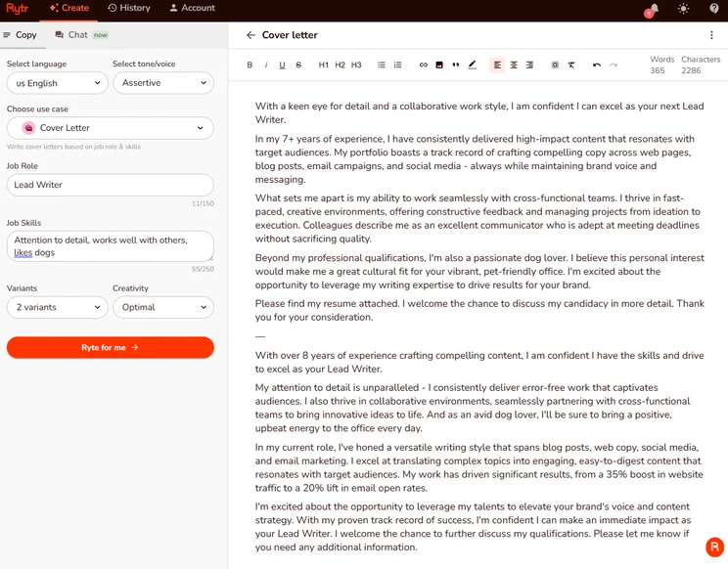This screenshot has height=569, width=728.
Task: Toggle light/dark theme sun icon
Action: [683, 9]
